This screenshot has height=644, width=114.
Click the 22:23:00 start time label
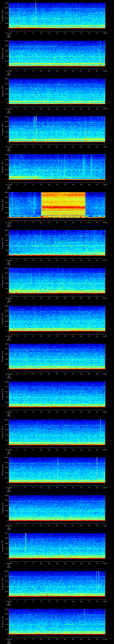[9, 374]
